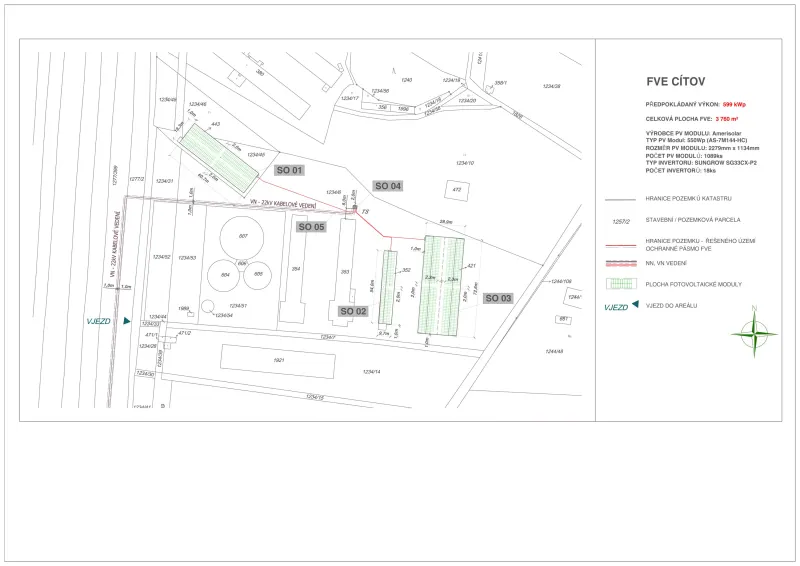This screenshot has width=800, height=566.
Task: Click parcel number '1234/53'
Action: (187, 258)
